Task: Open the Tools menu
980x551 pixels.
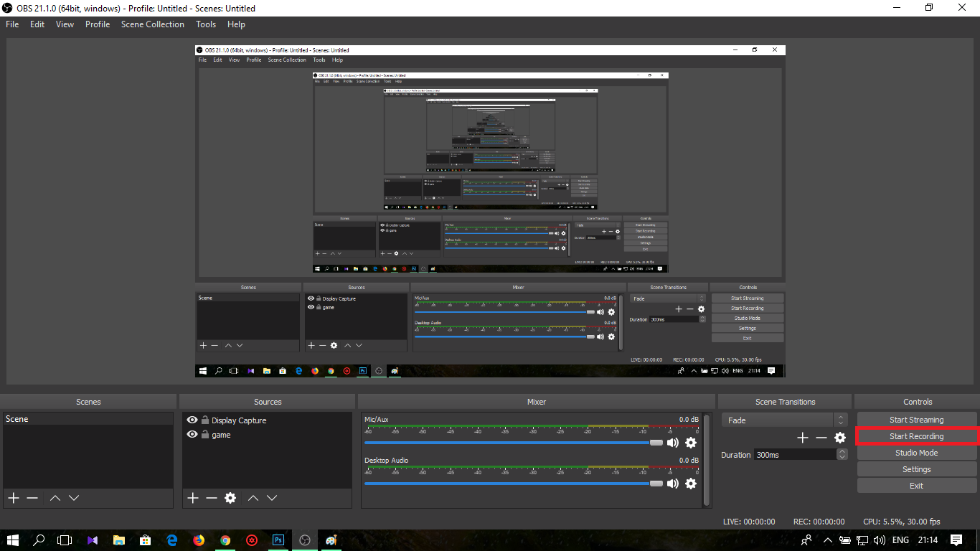Action: point(206,24)
